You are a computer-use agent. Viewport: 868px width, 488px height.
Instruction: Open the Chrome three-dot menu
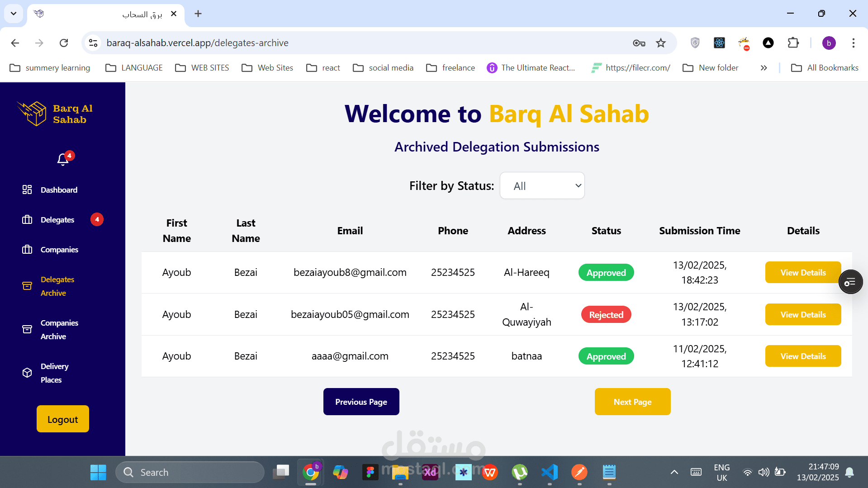[x=853, y=43]
